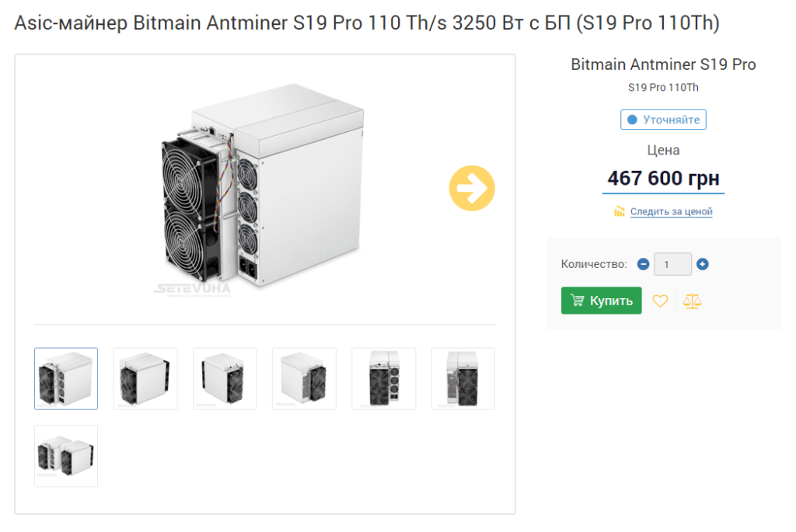Select the fifth thumbnail showing front view
The image size is (796, 532).
coord(383,378)
